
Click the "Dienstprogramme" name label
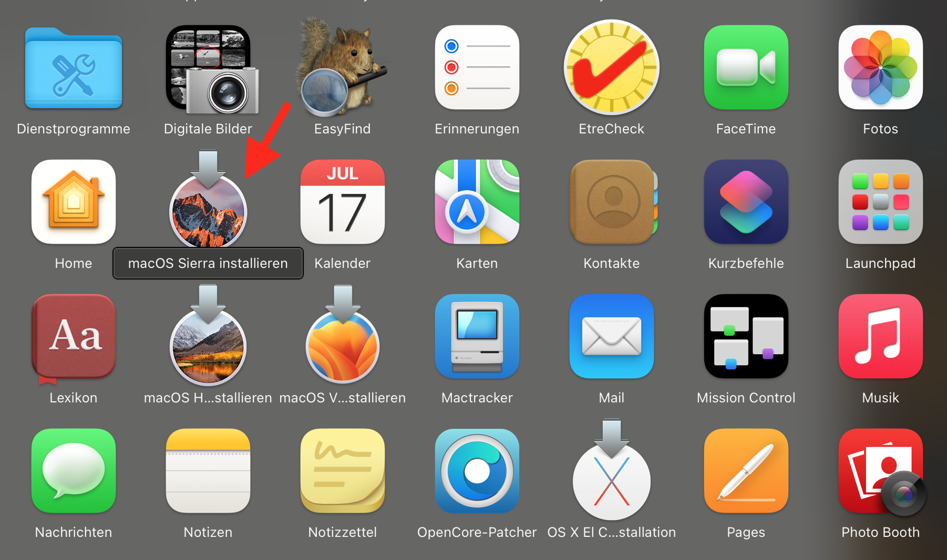click(x=74, y=129)
